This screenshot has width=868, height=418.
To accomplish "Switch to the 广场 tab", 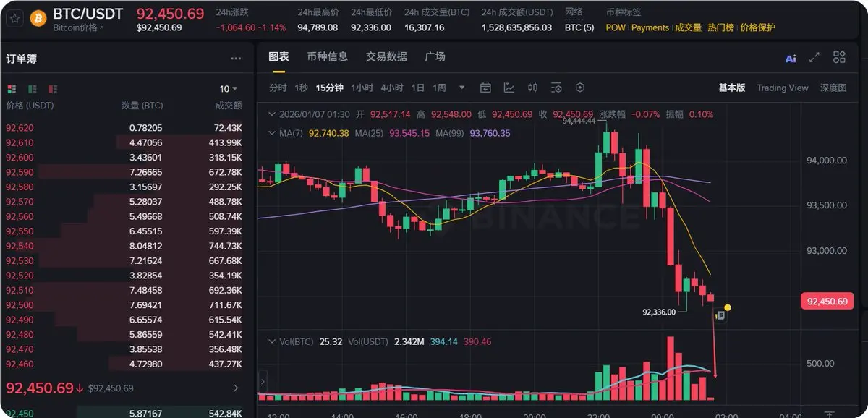I will click(435, 56).
